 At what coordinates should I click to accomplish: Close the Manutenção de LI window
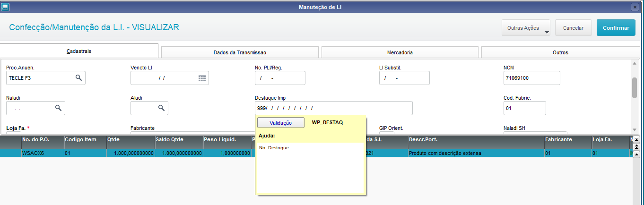point(635,7)
